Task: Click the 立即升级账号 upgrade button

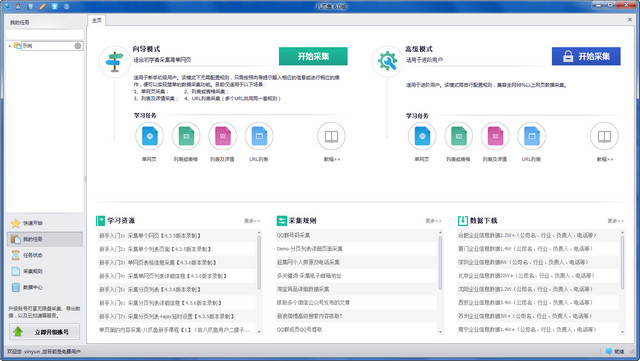Action: 44,332
